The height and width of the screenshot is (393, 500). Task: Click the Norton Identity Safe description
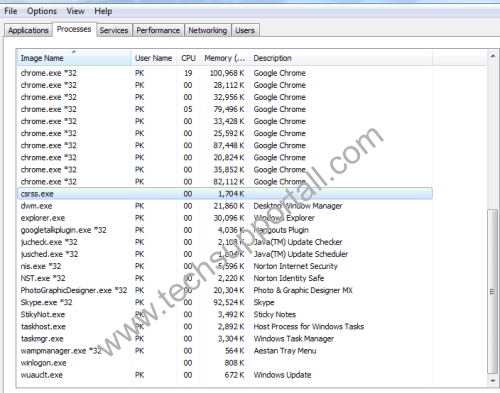[289, 278]
